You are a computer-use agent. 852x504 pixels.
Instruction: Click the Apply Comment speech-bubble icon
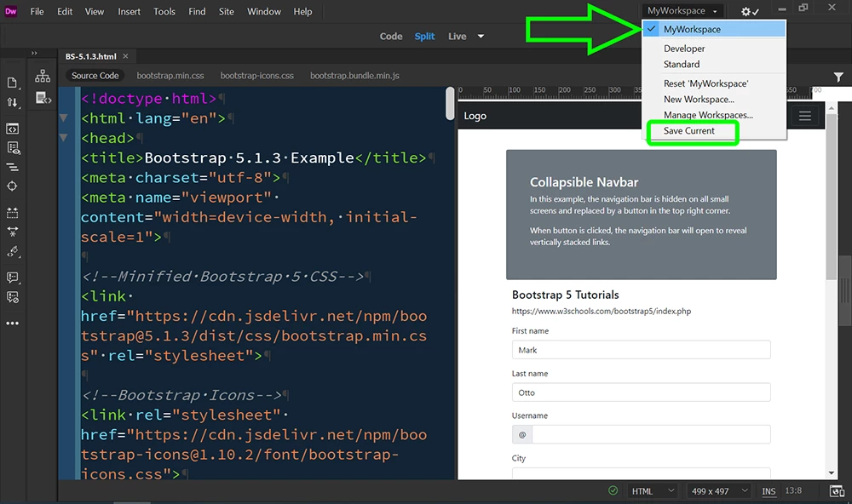(12, 278)
